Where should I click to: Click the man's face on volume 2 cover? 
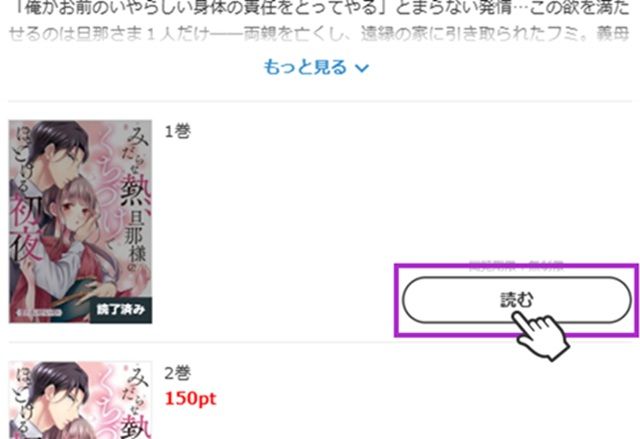pos(65,398)
